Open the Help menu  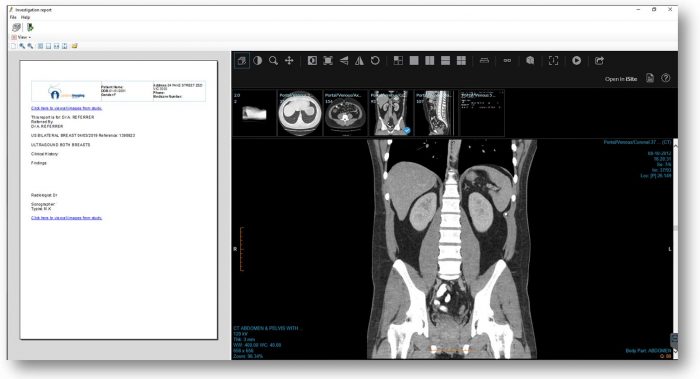25,17
